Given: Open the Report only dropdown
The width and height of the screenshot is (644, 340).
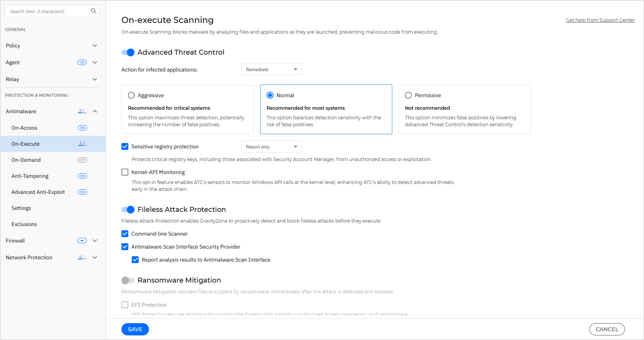Looking at the screenshot, I should pyautogui.click(x=271, y=147).
